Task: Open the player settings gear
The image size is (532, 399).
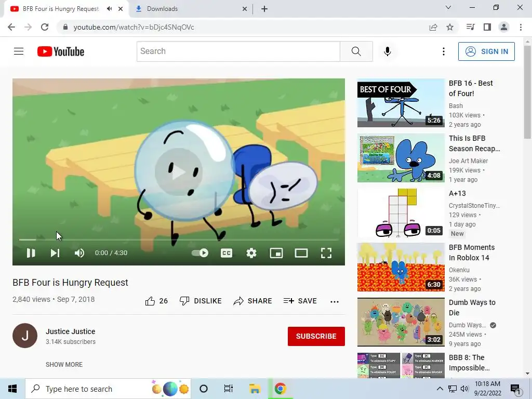Action: (251, 253)
